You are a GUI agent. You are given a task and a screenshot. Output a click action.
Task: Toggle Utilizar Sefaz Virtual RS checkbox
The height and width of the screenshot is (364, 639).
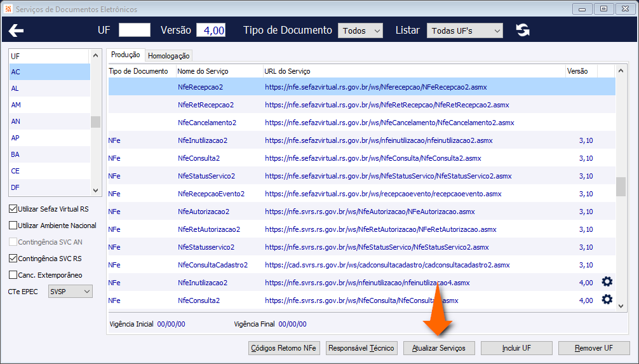pyautogui.click(x=13, y=209)
